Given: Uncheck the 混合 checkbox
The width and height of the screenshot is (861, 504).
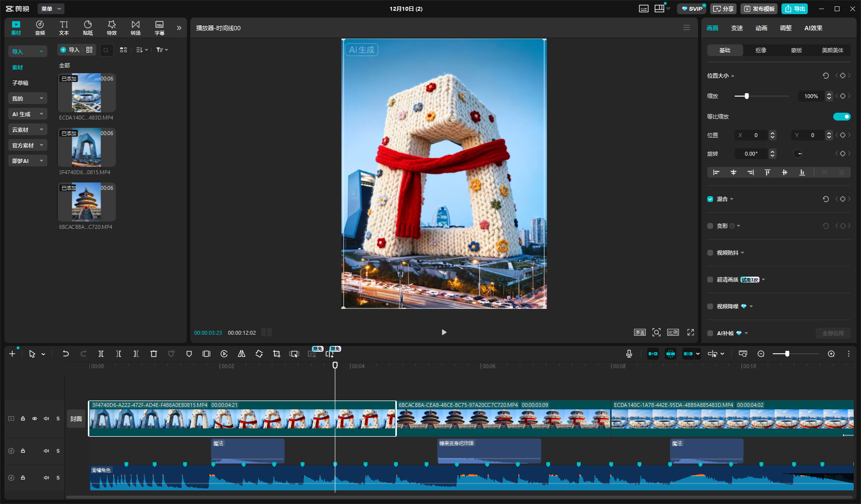Looking at the screenshot, I should pos(710,199).
